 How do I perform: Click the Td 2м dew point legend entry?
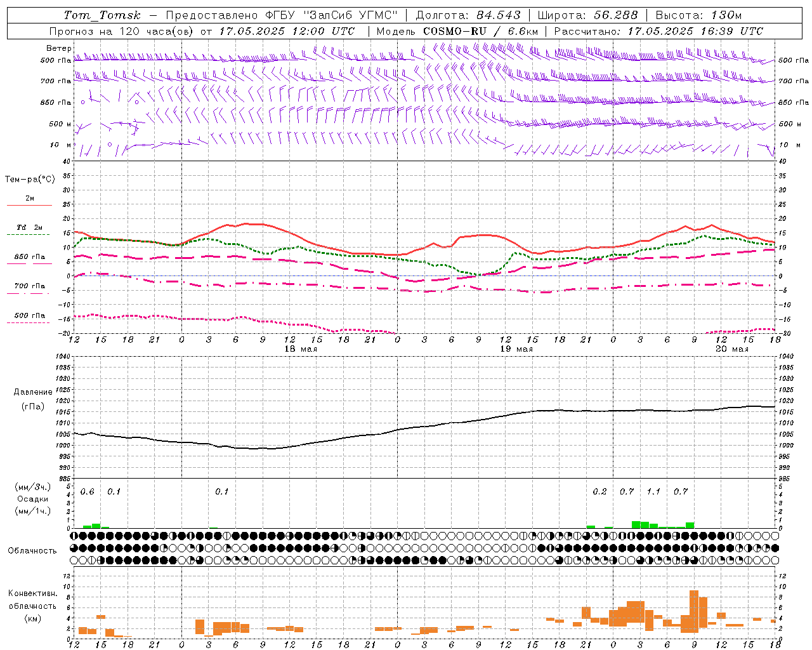click(x=29, y=227)
